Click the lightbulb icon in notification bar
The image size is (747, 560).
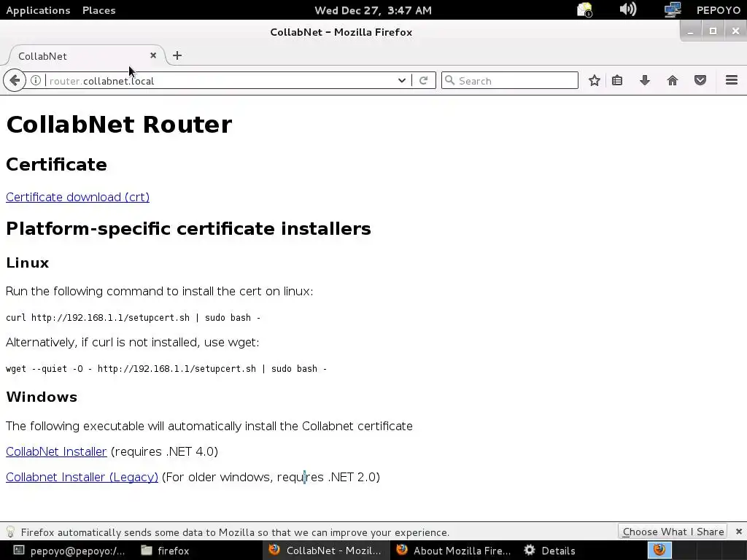point(10,532)
